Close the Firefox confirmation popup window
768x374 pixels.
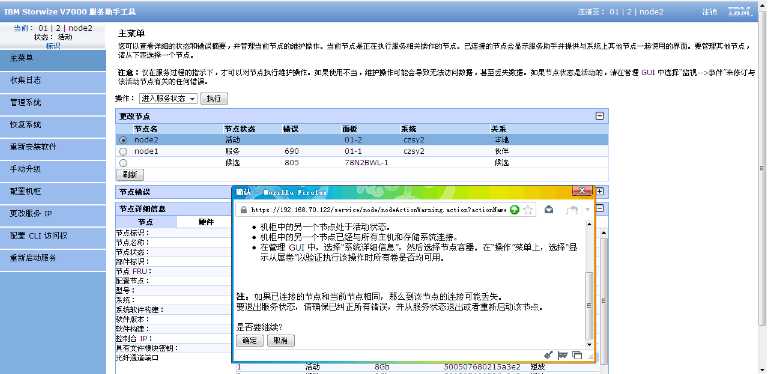coord(582,190)
